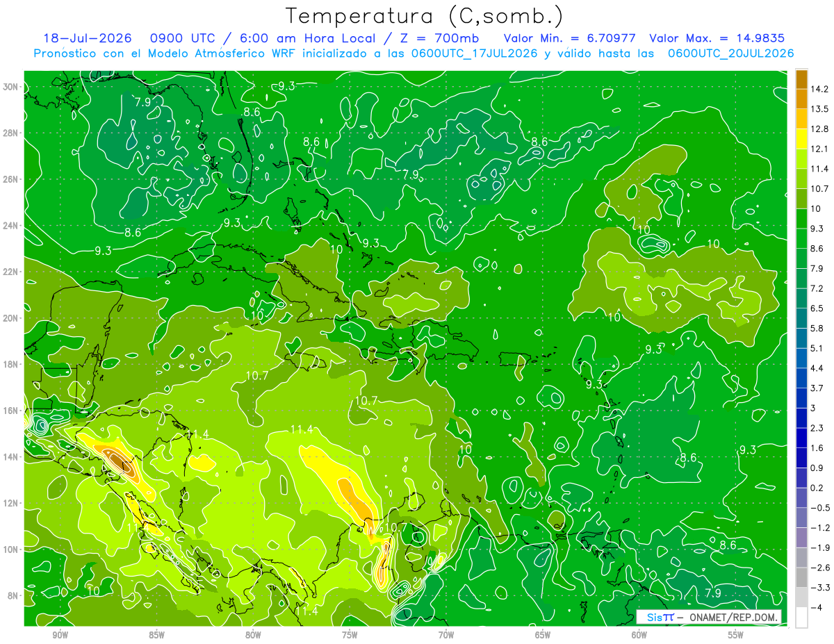Click the "85W" longitude axis label

click(x=157, y=635)
